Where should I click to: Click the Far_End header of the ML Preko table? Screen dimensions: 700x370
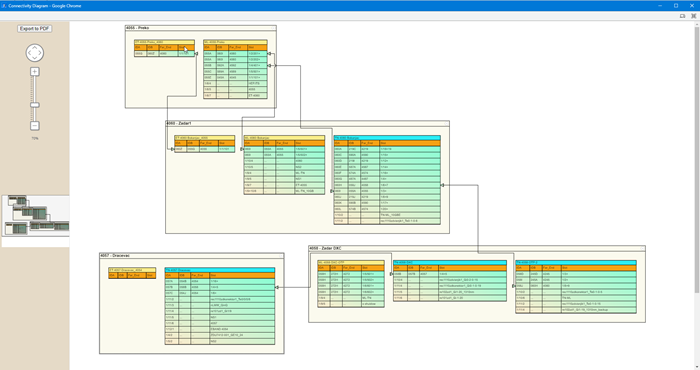[238, 47]
